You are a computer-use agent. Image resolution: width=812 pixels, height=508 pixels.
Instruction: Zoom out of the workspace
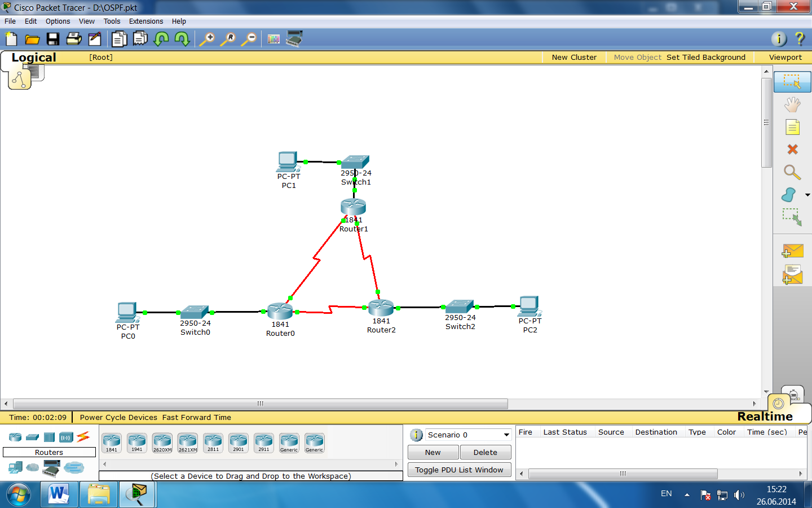[249, 39]
